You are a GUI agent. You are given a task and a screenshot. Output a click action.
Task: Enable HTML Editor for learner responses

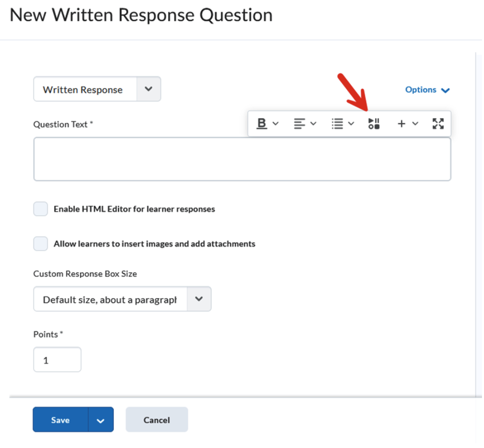41,209
